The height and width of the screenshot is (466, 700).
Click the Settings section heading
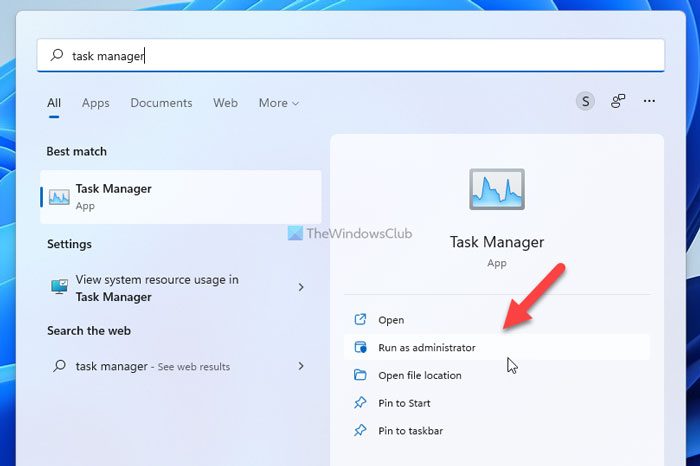[x=69, y=244]
